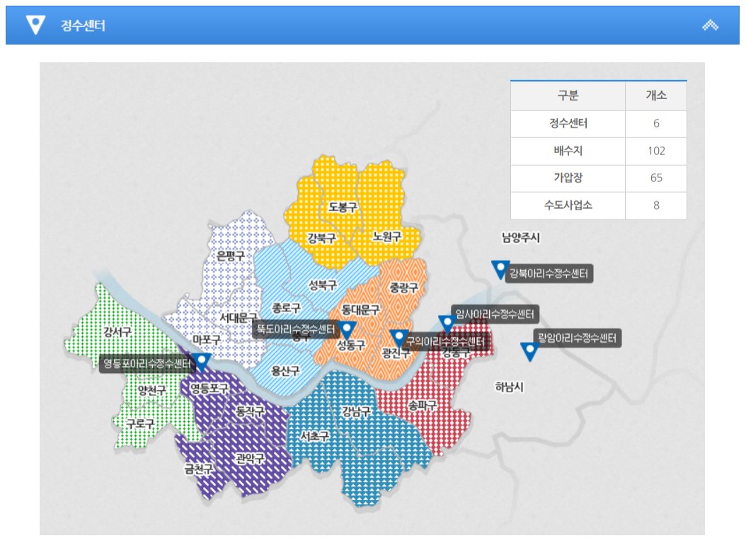Click the 은평구 district region
The height and width of the screenshot is (560, 746).
pyautogui.click(x=231, y=256)
